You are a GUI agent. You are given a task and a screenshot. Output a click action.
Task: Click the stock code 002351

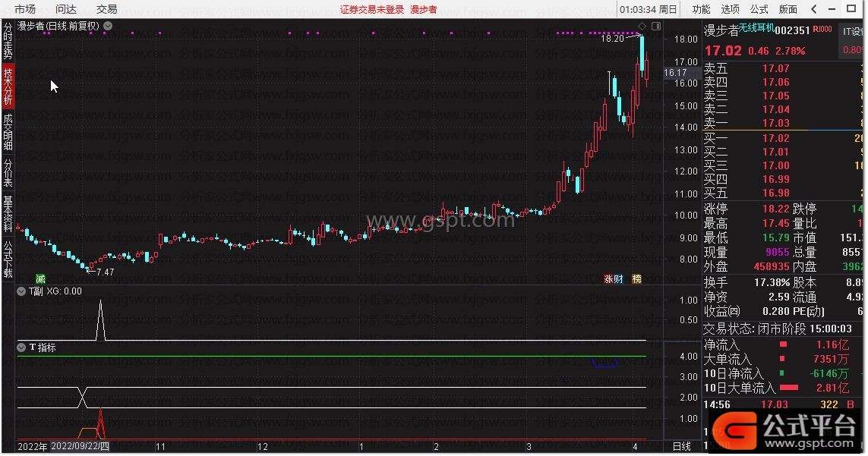[792, 30]
